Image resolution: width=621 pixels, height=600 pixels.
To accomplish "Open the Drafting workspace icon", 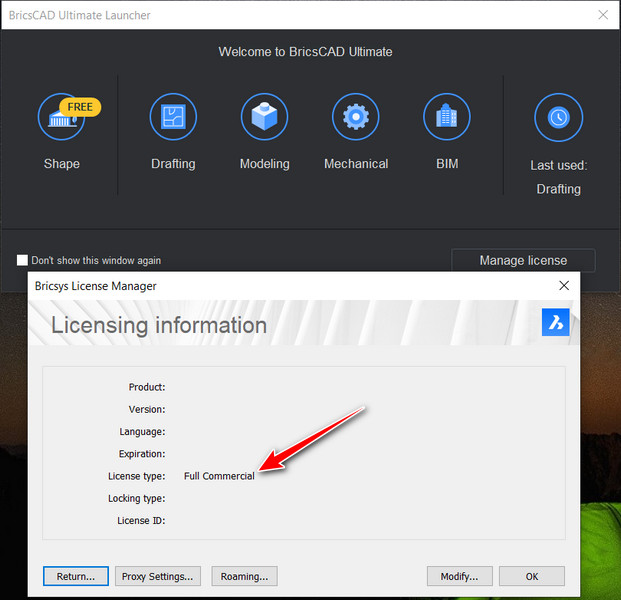I will 173,117.
